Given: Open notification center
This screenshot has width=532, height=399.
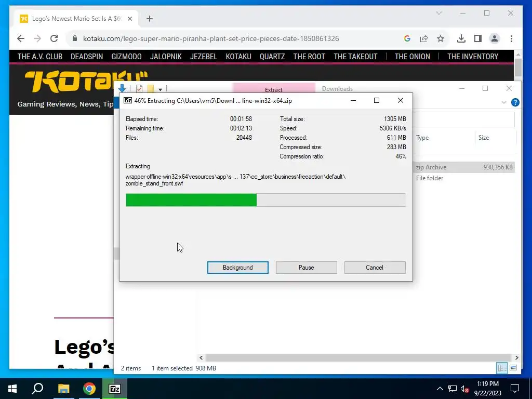Looking at the screenshot, I should coord(515,389).
